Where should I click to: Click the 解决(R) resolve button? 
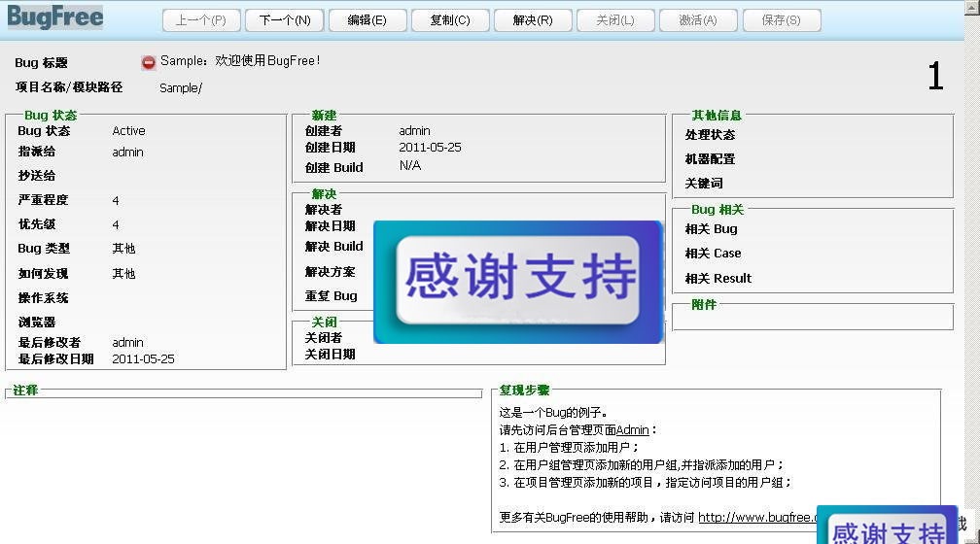tap(533, 20)
